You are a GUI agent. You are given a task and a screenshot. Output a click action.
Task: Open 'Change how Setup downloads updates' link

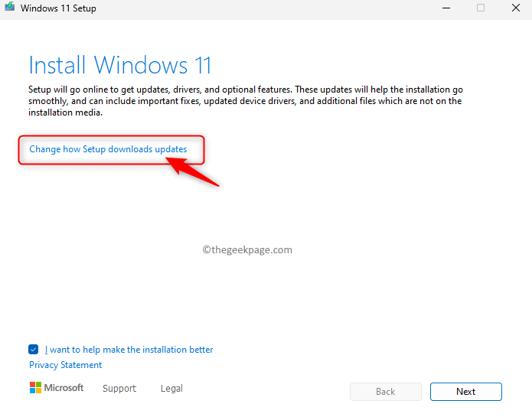pos(108,149)
